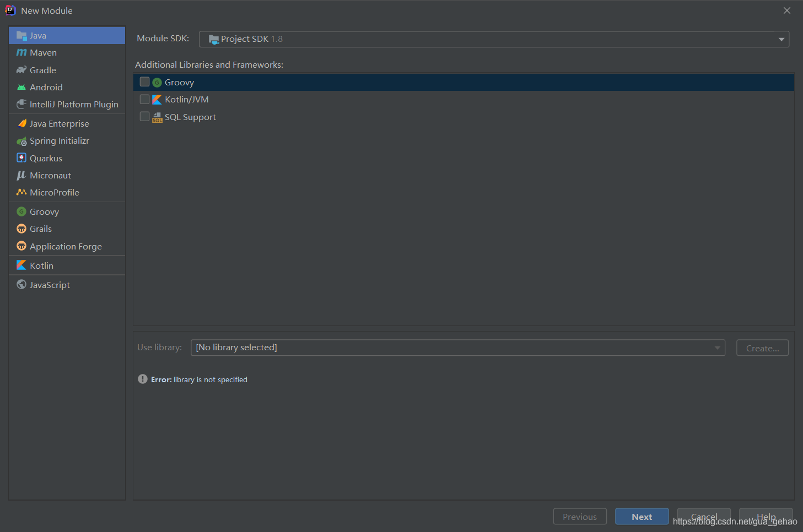Click the Module SDK dropdown arrow
The height and width of the screenshot is (532, 803).
[781, 39]
